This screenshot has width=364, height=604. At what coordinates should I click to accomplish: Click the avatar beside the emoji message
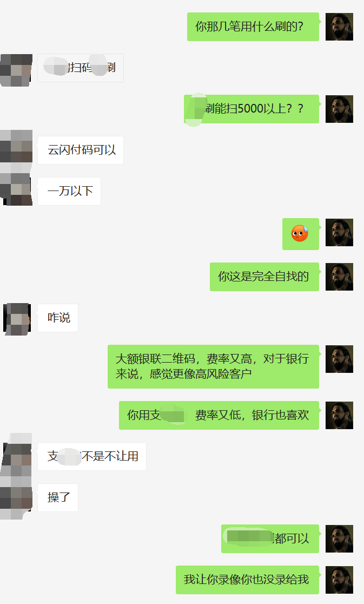click(x=339, y=233)
